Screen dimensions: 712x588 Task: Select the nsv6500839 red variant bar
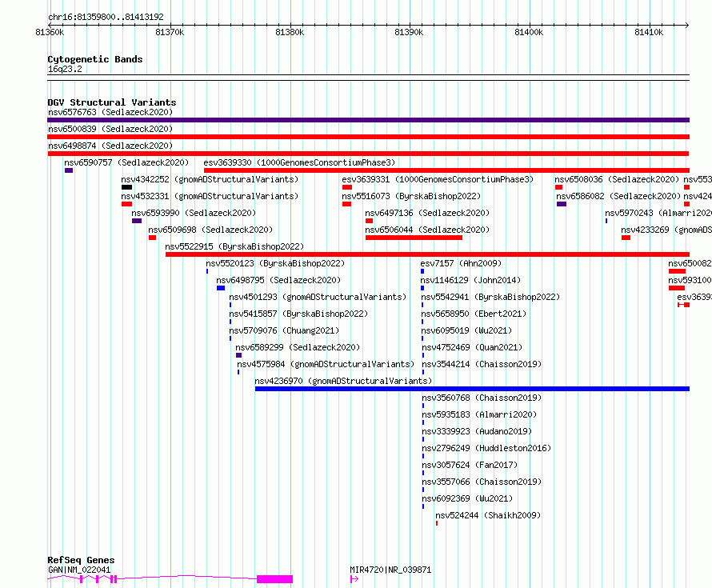tap(368, 137)
